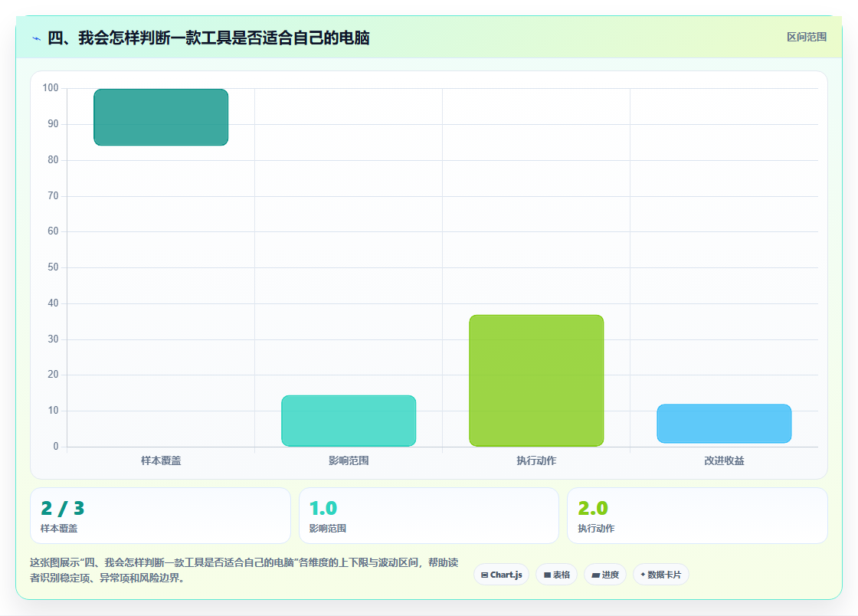
Task: Click the 样本覆盖 x-axis label
Action: coord(161,460)
